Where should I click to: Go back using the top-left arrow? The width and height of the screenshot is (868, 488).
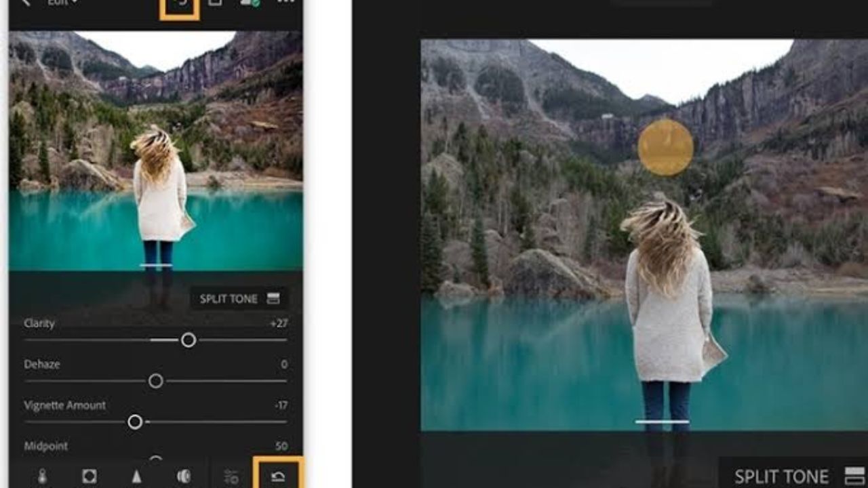coord(26,3)
